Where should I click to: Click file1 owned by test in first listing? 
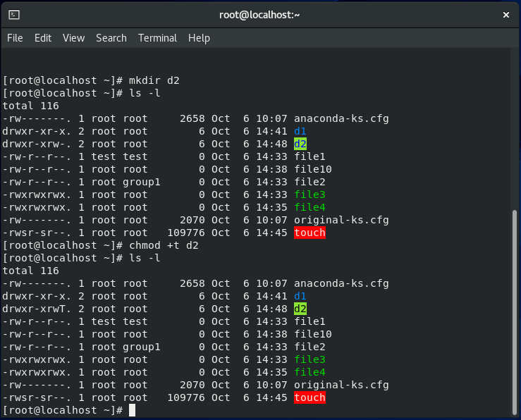coord(309,156)
